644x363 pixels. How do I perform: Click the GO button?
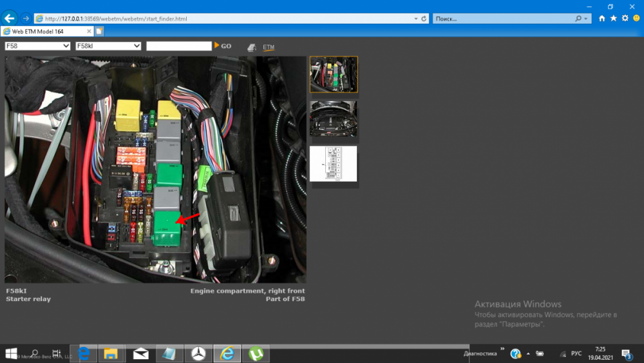pyautogui.click(x=223, y=46)
